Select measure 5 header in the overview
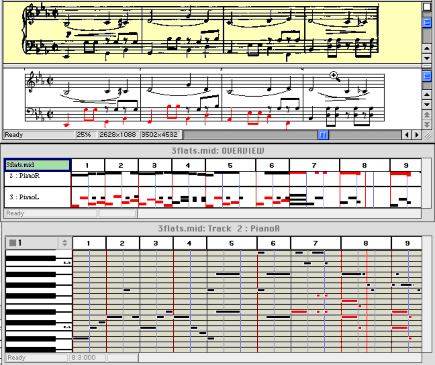Screen dimensions: 435x365 (230, 165)
